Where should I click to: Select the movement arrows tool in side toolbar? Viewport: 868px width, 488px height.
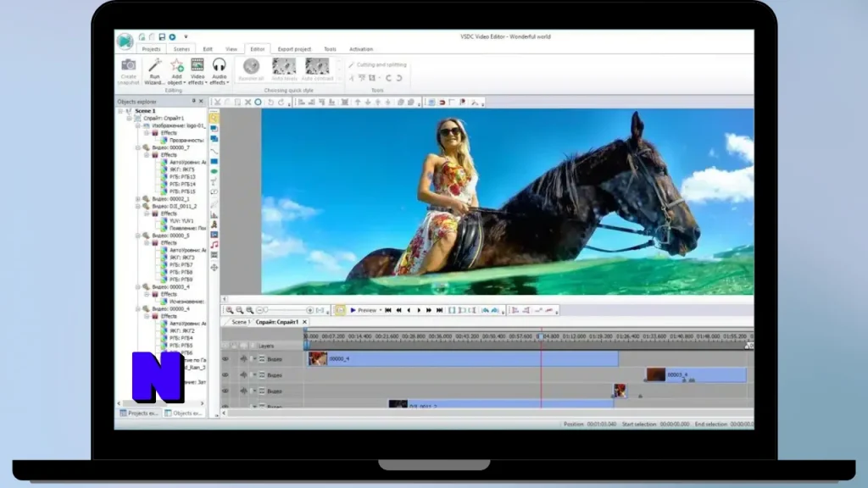point(214,268)
